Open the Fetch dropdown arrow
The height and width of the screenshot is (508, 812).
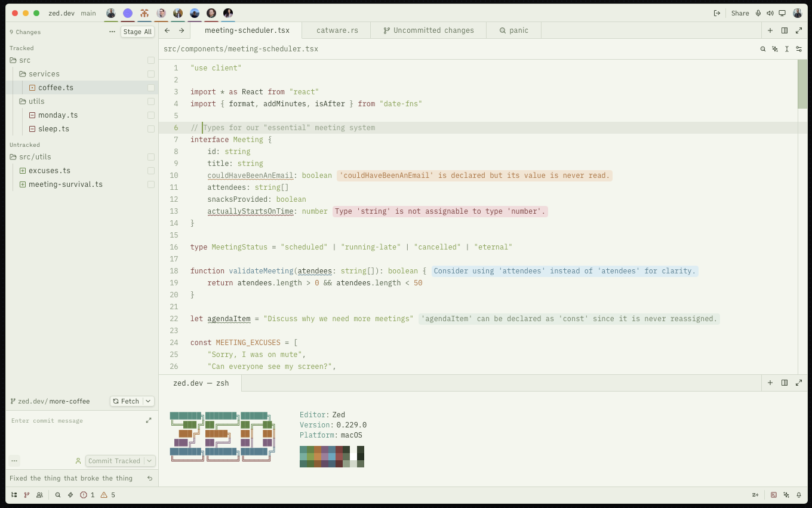(x=149, y=401)
